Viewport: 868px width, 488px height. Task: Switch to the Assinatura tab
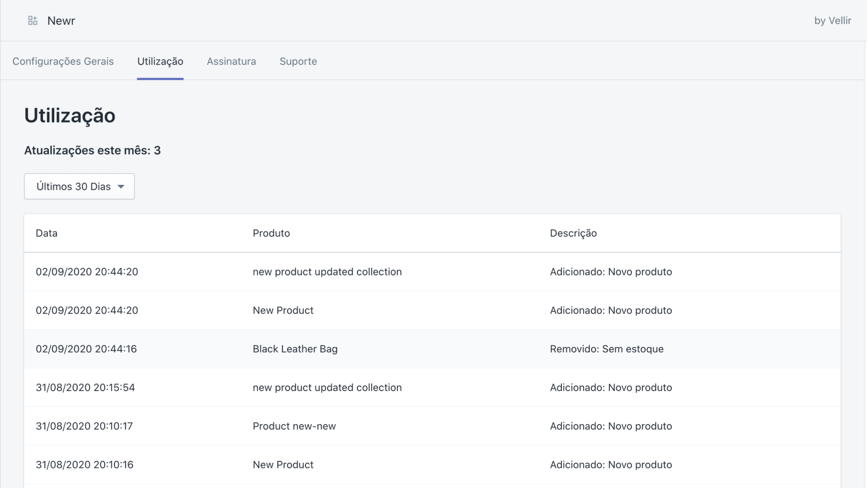231,61
